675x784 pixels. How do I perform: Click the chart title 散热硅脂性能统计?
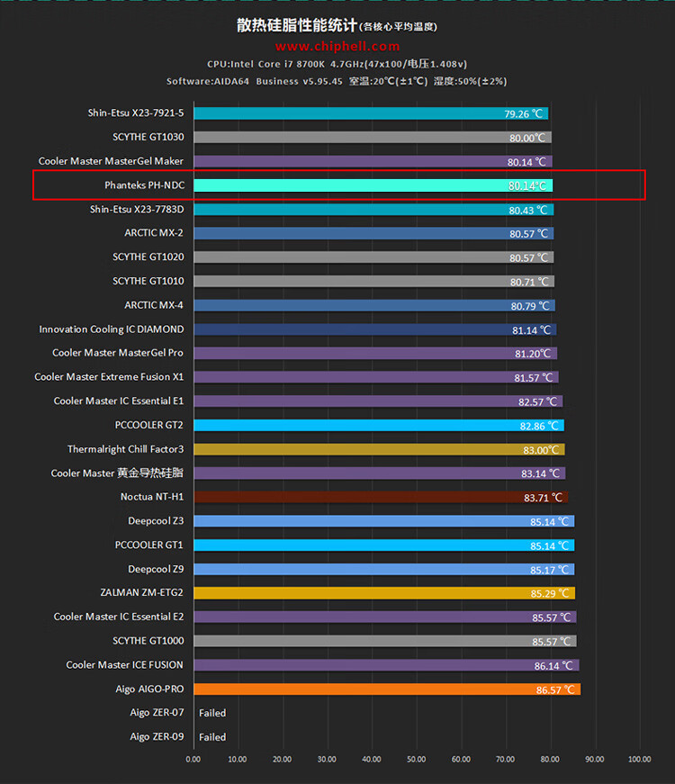[x=297, y=25]
